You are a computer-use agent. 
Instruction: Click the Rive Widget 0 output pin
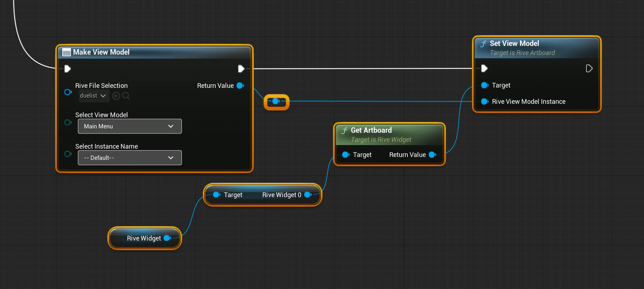308,195
